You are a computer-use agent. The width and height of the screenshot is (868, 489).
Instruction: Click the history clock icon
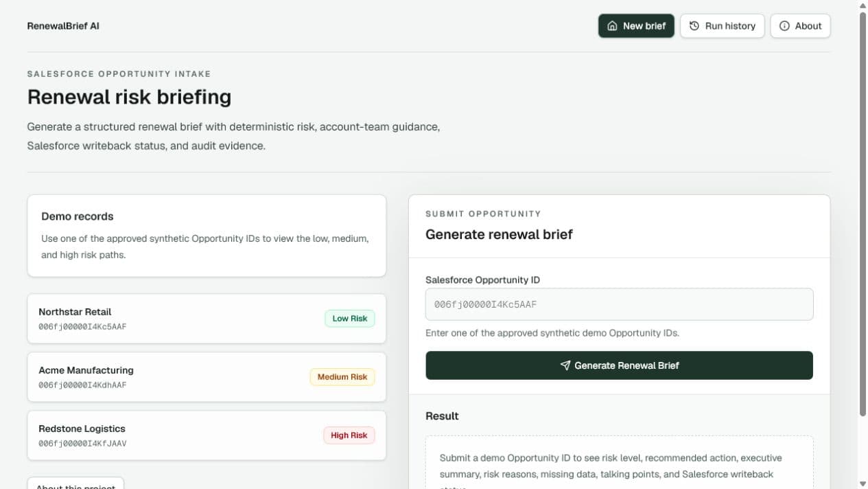(694, 26)
